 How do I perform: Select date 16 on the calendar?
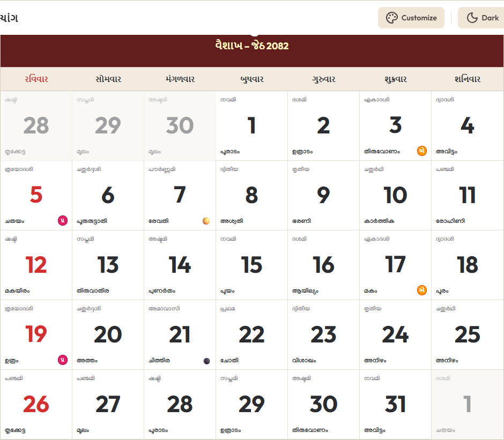tap(323, 265)
